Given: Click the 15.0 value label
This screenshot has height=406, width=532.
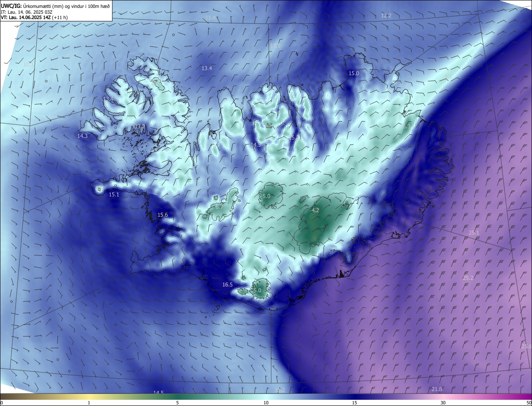Looking at the screenshot, I should (x=354, y=73).
